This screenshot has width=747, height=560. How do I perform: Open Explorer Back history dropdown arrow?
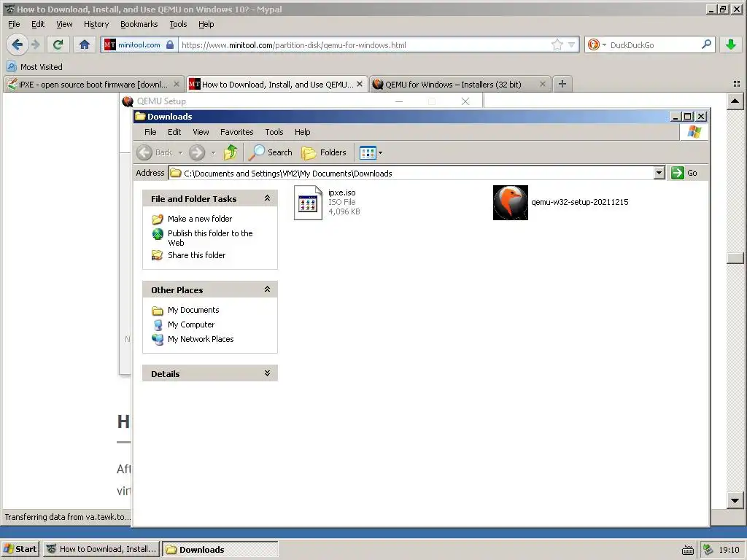click(x=181, y=153)
